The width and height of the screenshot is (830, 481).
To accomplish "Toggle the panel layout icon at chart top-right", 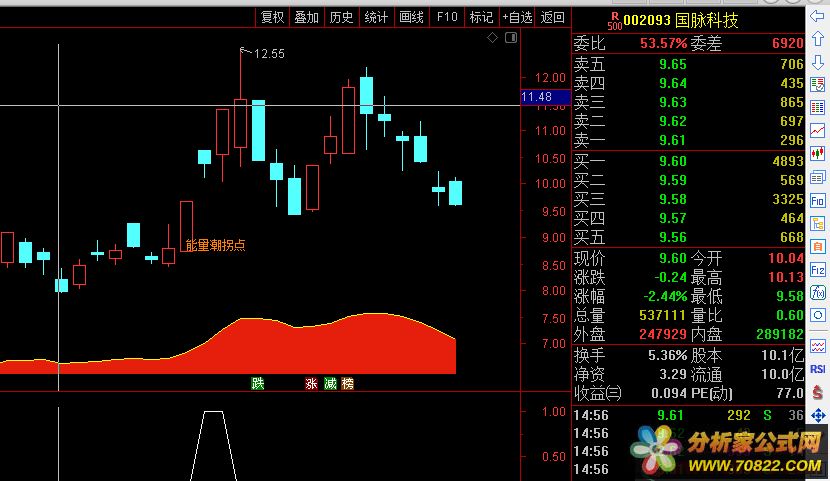I will click(x=510, y=38).
